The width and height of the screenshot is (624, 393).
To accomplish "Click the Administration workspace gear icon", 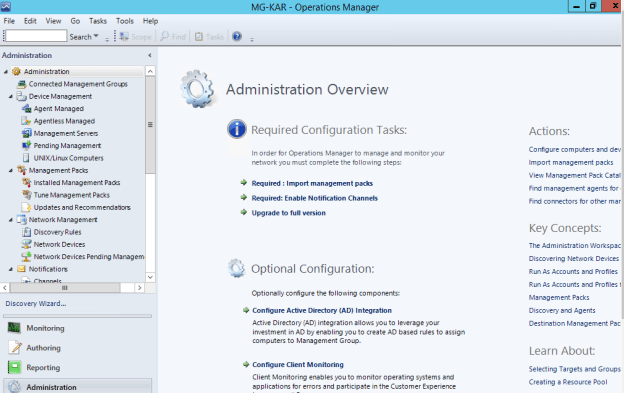I will coord(15,387).
